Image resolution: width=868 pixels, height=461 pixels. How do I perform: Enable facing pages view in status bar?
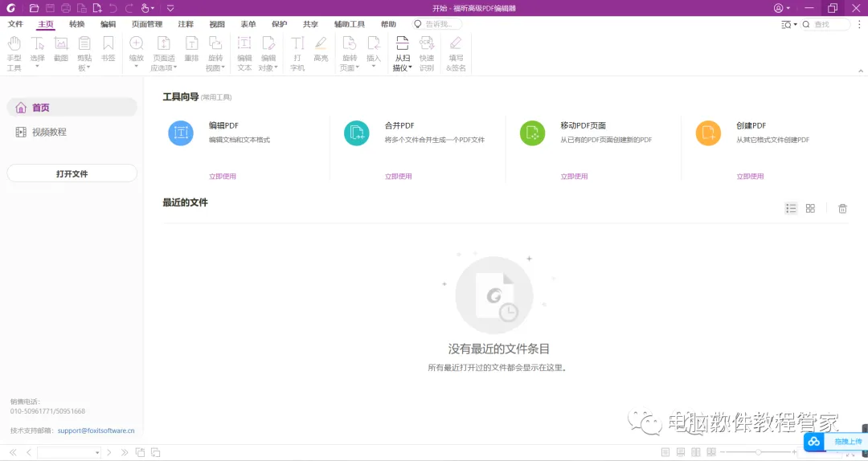click(696, 452)
